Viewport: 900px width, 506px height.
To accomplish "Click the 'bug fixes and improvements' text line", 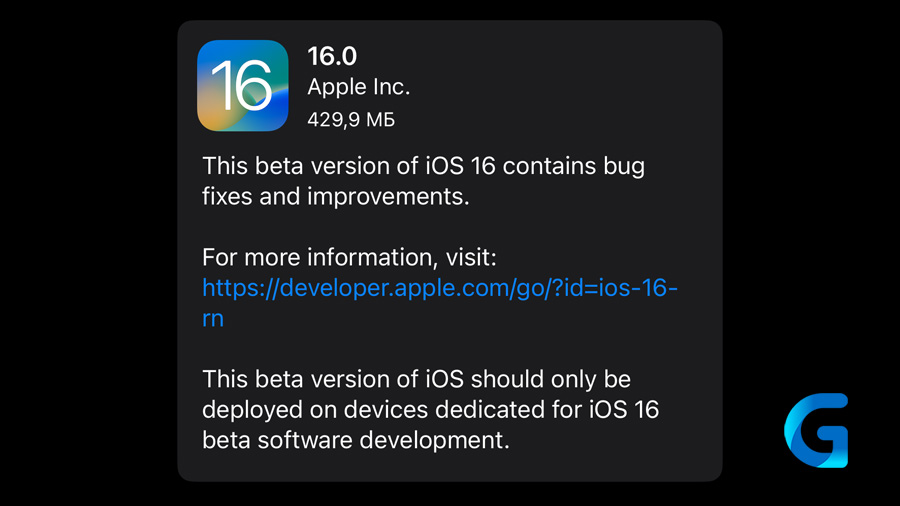I will 336,197.
